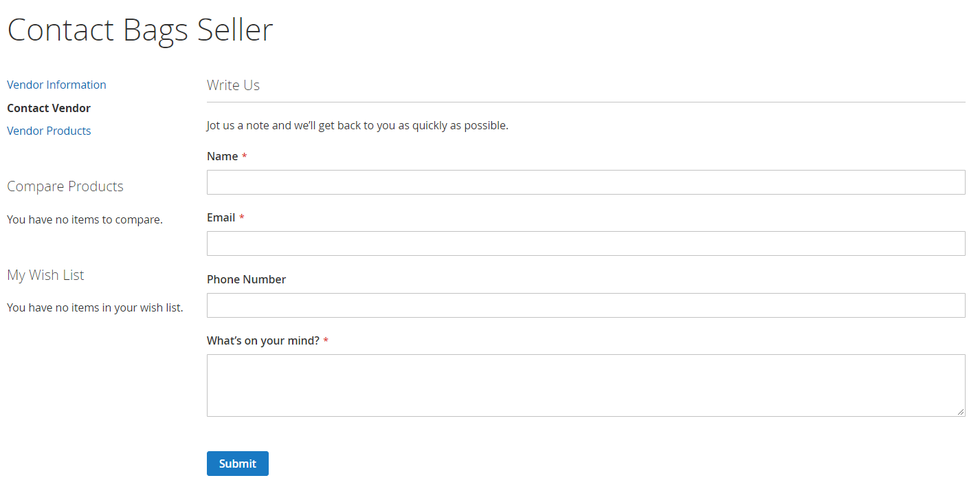Click the textarea resize handle corner
The image size is (980, 489).
[x=961, y=412]
